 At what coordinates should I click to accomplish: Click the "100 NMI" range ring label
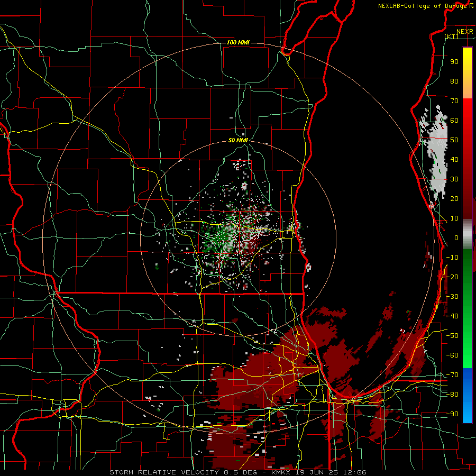(x=238, y=42)
